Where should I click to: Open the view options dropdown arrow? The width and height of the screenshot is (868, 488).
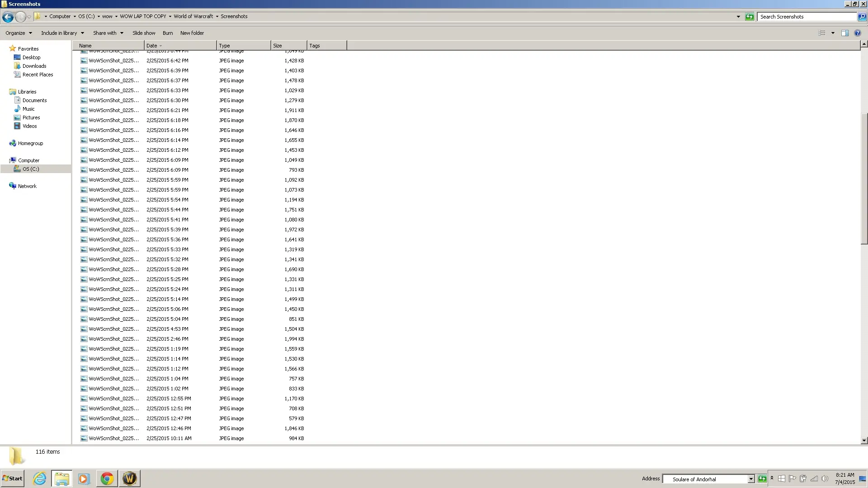point(833,33)
